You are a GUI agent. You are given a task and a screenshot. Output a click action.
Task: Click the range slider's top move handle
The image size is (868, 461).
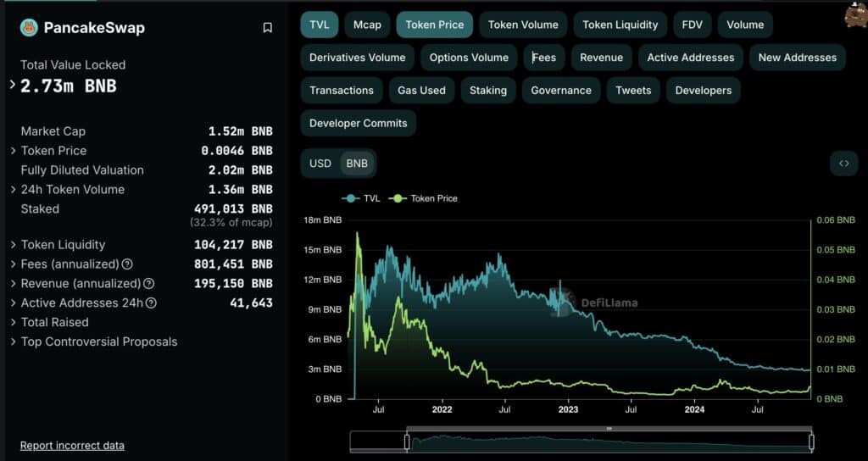click(x=609, y=428)
